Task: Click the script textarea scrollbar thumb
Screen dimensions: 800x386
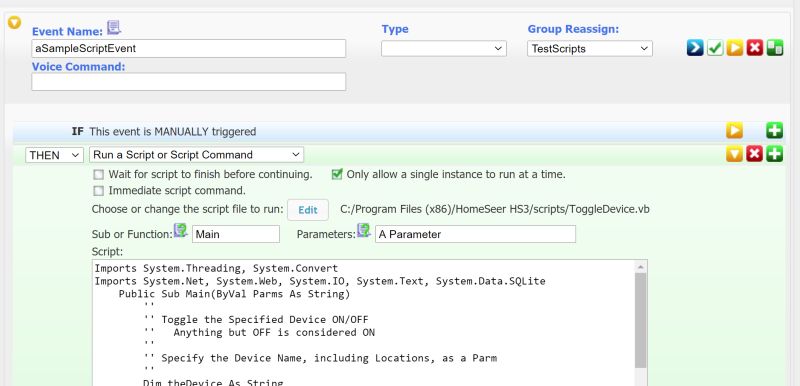Action: pyautogui.click(x=641, y=320)
